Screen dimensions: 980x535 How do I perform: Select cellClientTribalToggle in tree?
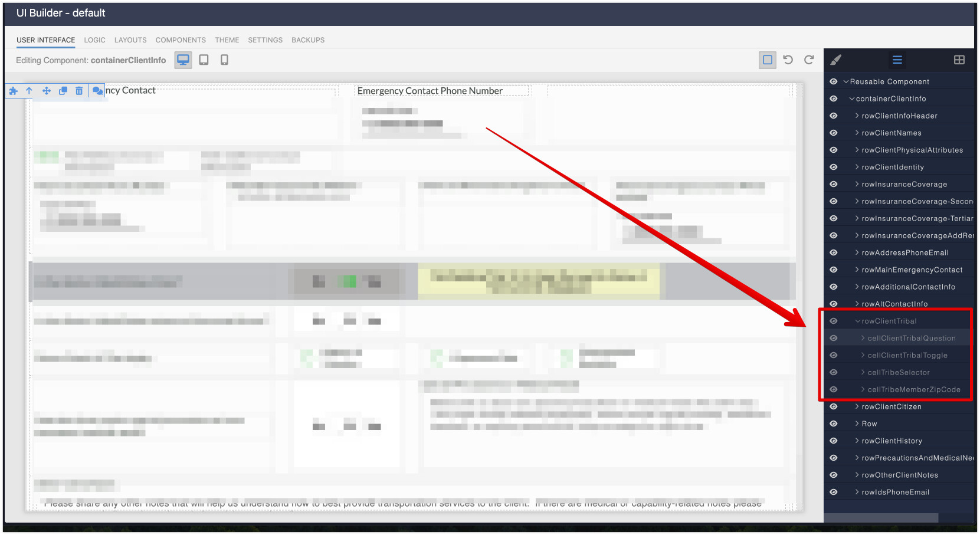907,355
